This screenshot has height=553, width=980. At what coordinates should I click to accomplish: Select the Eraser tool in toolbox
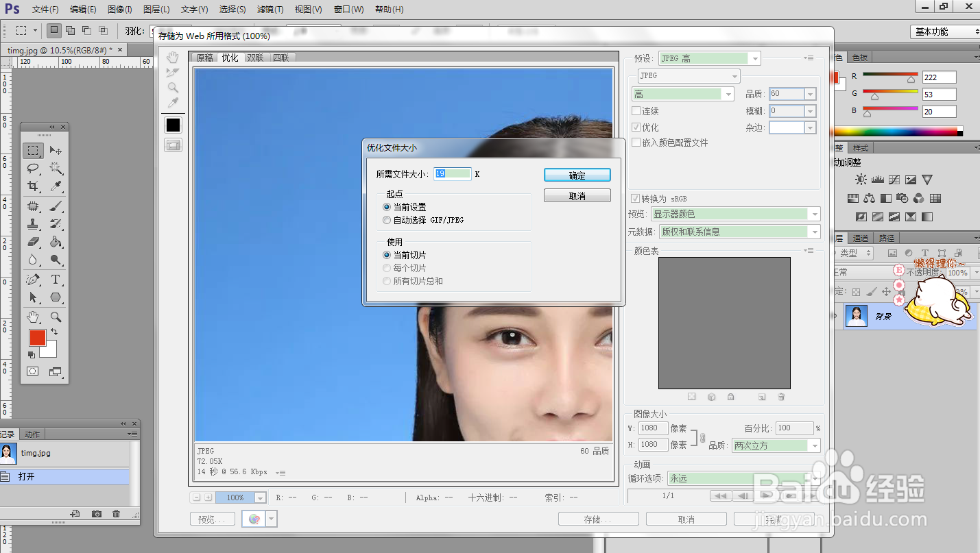click(33, 242)
